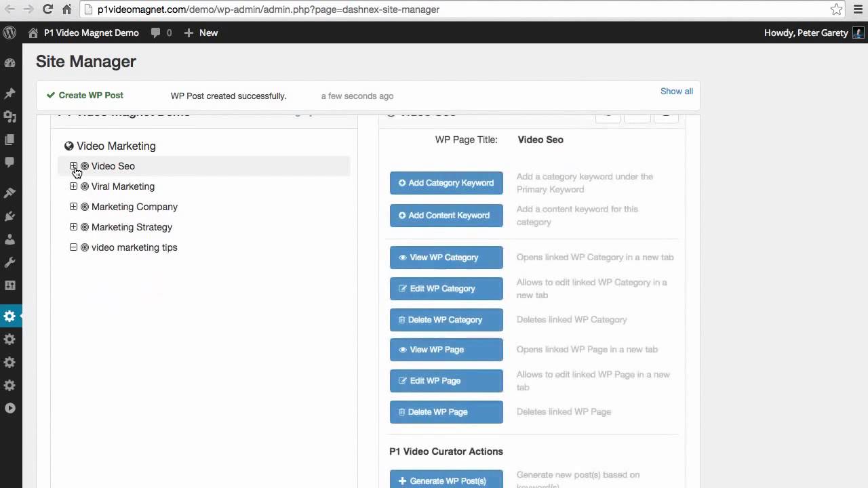This screenshot has height=488, width=868.
Task: Click Add Category Keyword button
Action: 446,183
